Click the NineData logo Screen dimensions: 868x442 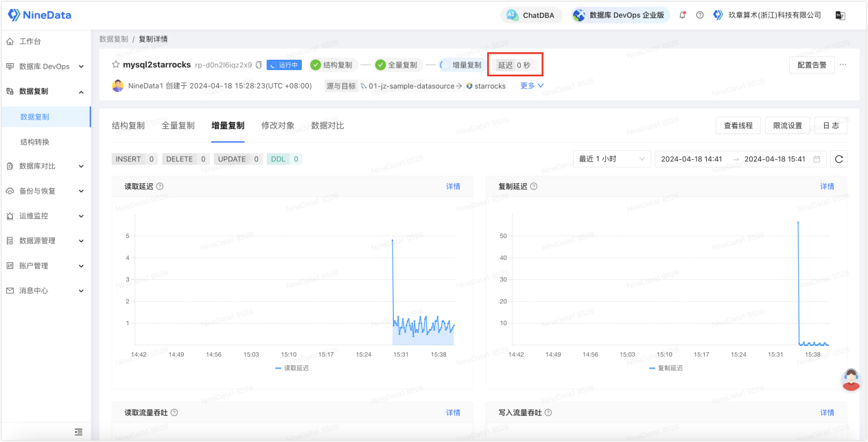[x=39, y=15]
